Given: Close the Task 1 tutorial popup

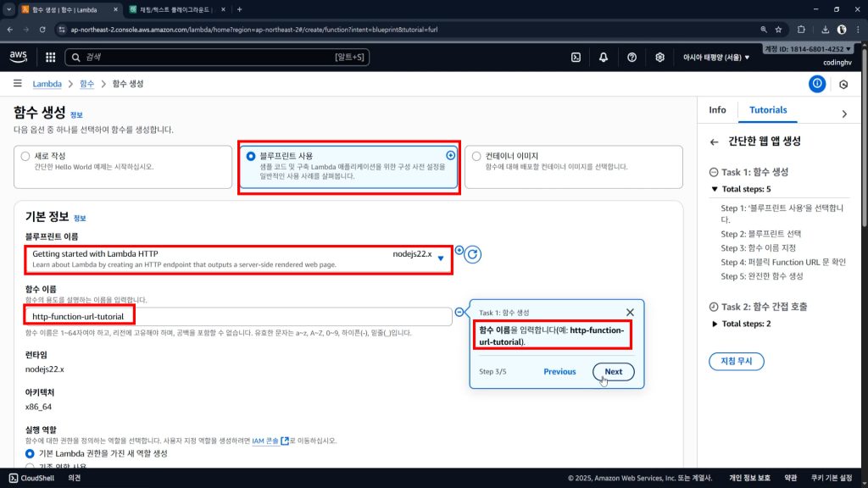Looking at the screenshot, I should [x=630, y=312].
